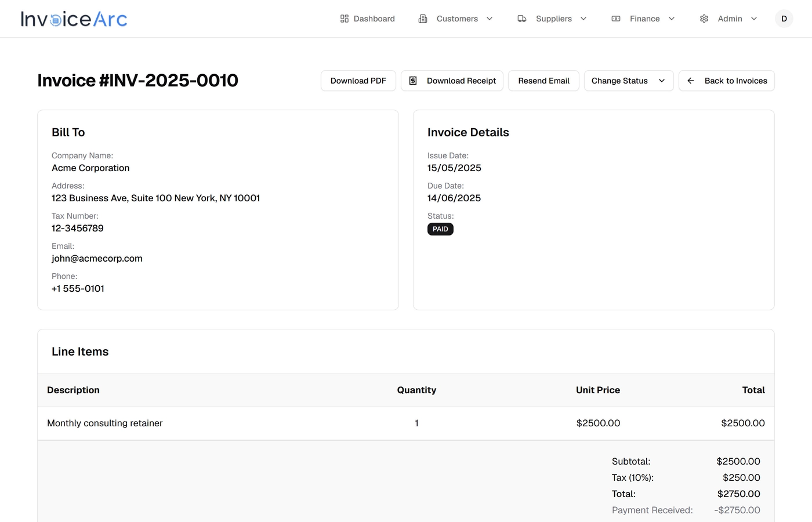The height and width of the screenshot is (522, 812).
Task: Click the Quantity column header
Action: pyautogui.click(x=416, y=390)
